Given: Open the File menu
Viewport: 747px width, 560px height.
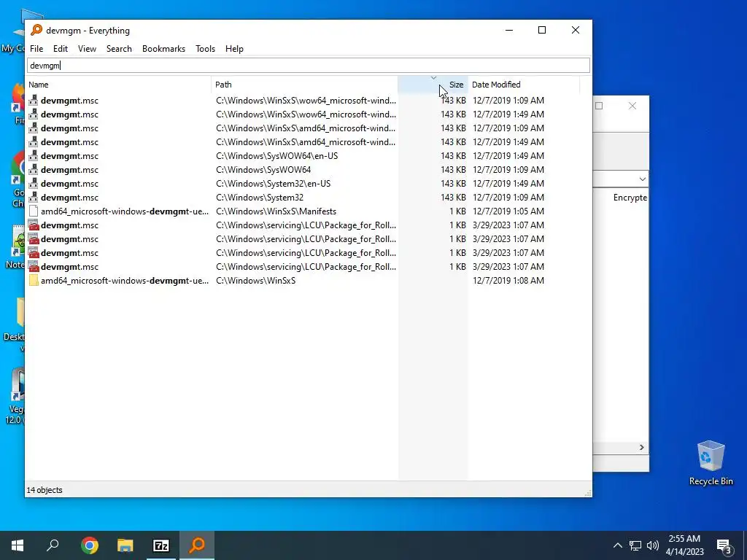Looking at the screenshot, I should click(36, 49).
